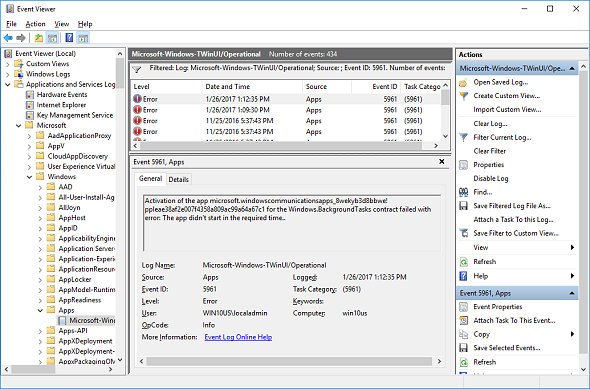Click the Event Properties icon
Viewport: 590px width, 389px height.
click(x=464, y=307)
